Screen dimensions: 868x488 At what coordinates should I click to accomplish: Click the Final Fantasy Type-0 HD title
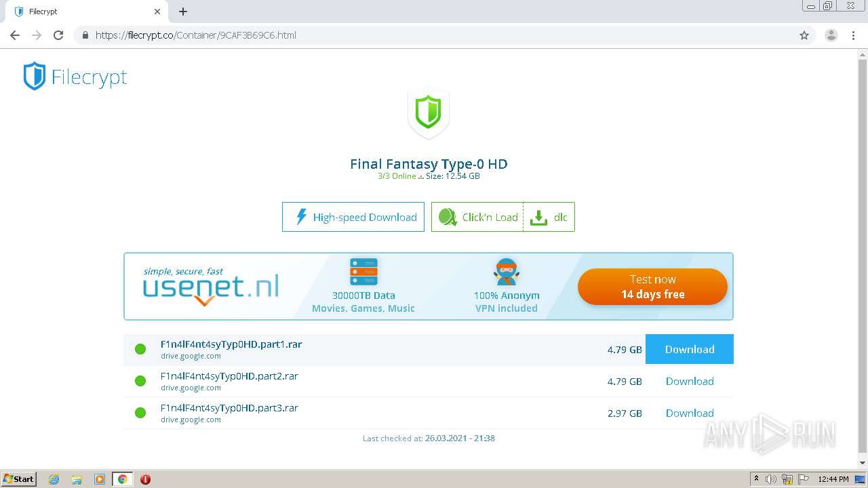(429, 164)
